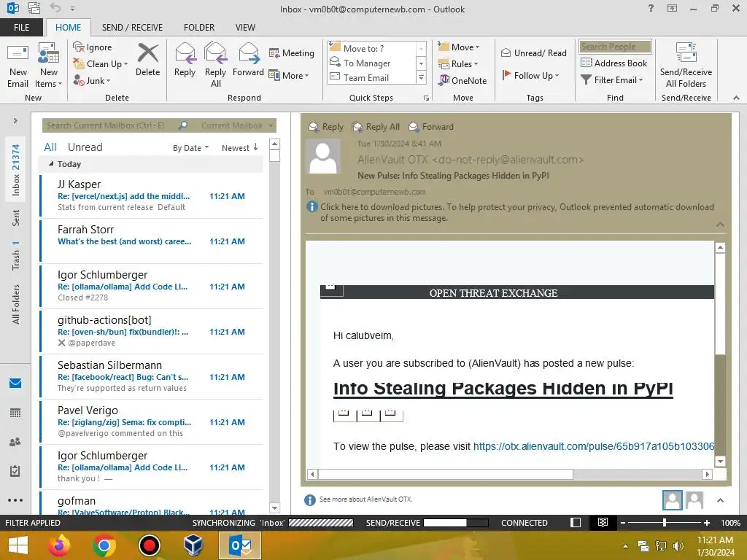Open the Clean Up dropdown
This screenshot has height=560, width=747.
[101, 64]
